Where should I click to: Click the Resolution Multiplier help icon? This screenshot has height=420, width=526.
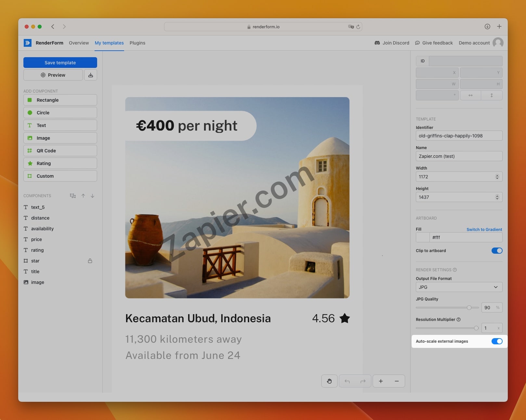click(458, 319)
